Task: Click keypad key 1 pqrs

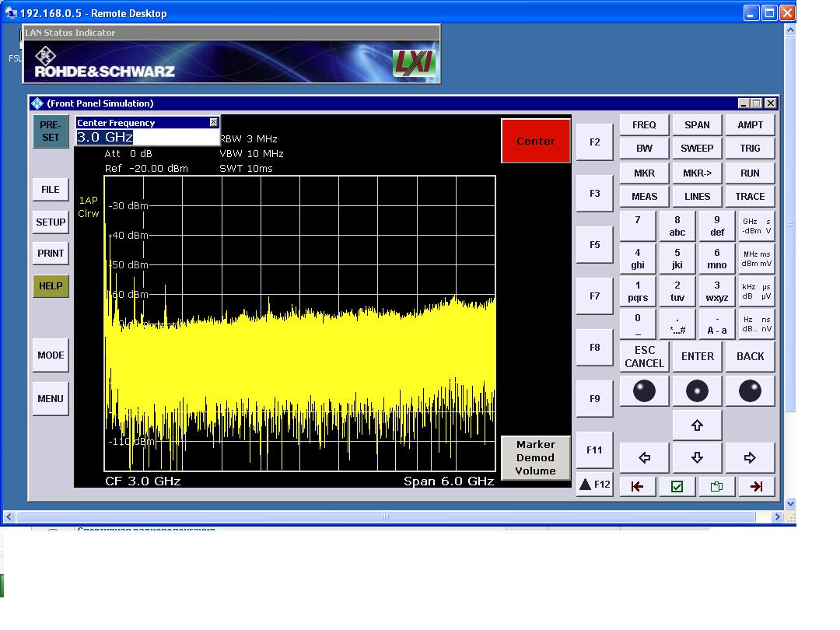Action: click(x=638, y=291)
